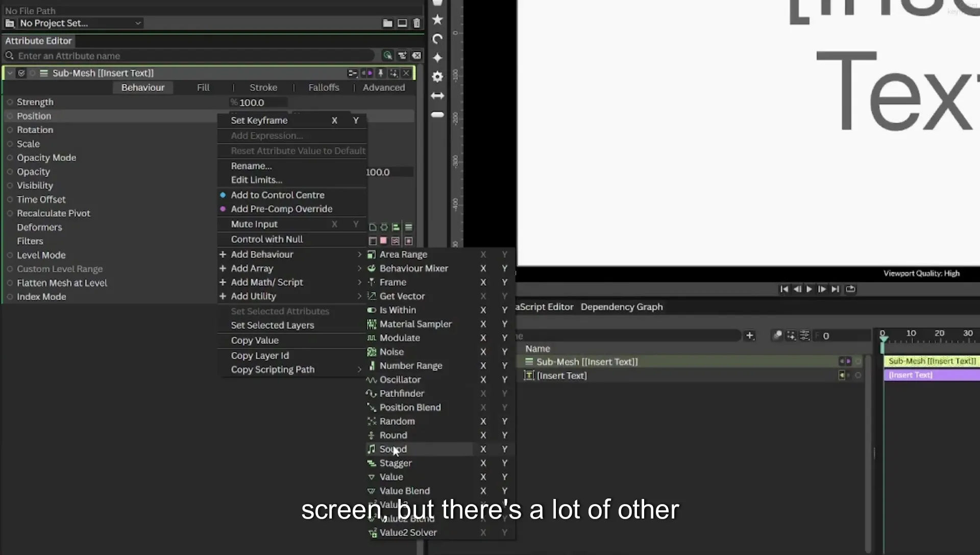Click the pin icon on Sub-Mesh header
Viewport: 980px width, 555px height.
(x=380, y=73)
